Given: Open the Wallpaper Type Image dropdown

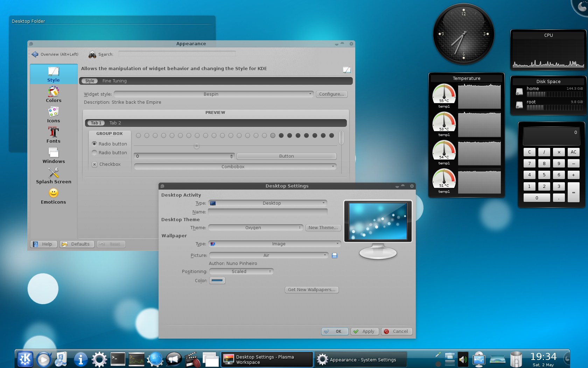Looking at the screenshot, I should (x=275, y=244).
